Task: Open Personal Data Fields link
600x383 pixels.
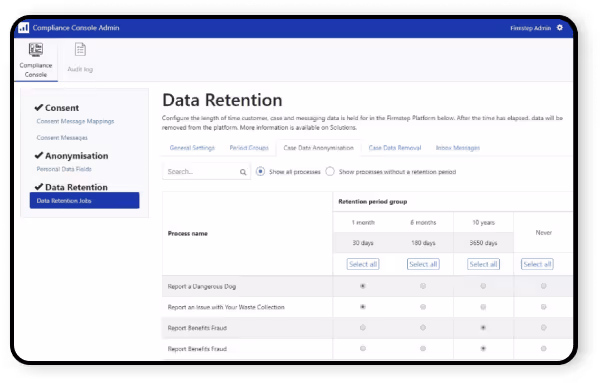Action: 64,169
